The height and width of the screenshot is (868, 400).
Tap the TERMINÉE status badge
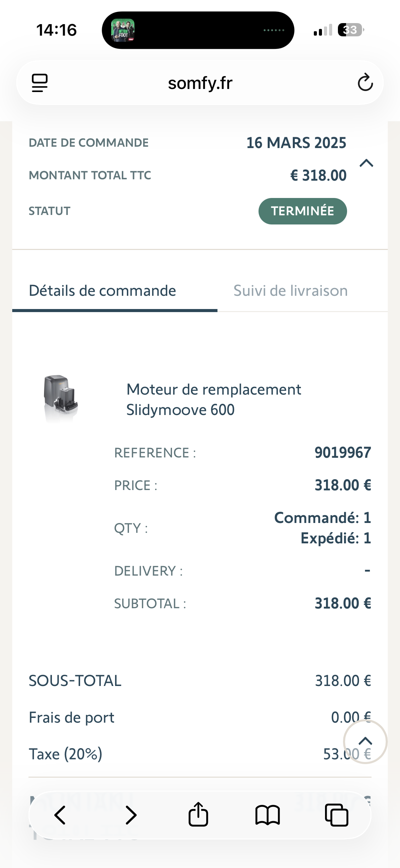pos(303,211)
